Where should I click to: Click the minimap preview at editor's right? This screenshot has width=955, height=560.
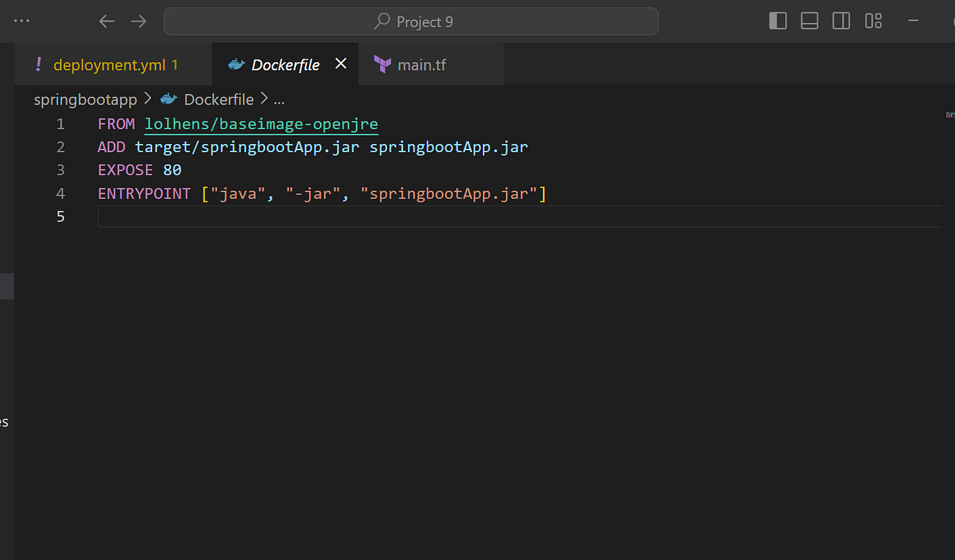(x=950, y=115)
